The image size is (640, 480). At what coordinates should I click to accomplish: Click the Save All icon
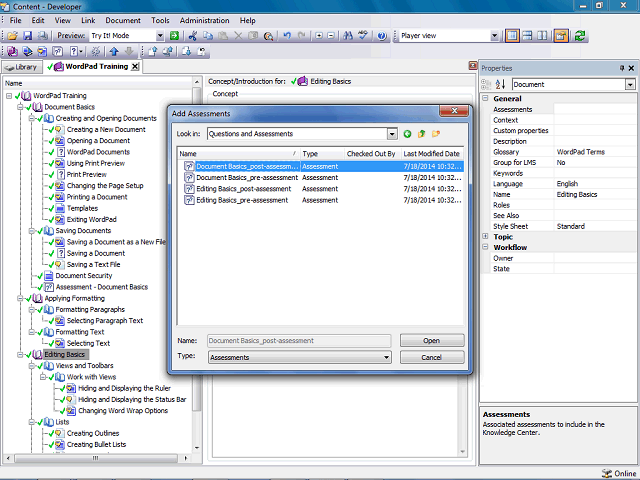click(x=42, y=36)
